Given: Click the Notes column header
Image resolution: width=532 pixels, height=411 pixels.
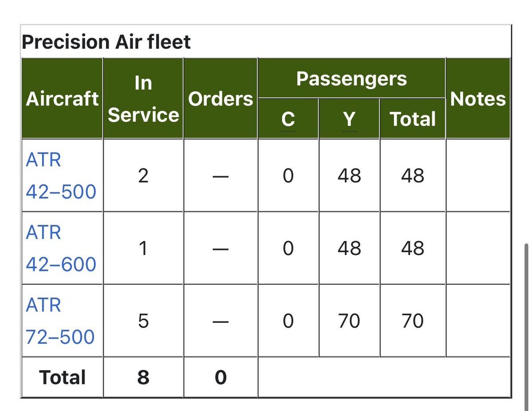Looking at the screenshot, I should tap(478, 98).
